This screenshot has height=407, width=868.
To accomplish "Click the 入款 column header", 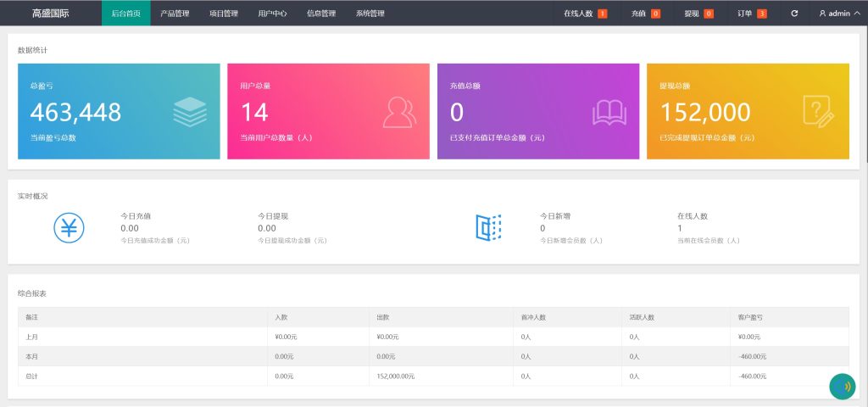I will click(281, 317).
